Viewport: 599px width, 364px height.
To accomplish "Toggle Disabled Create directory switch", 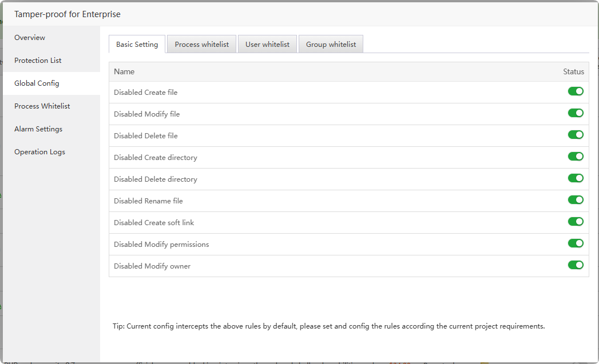I will [x=576, y=157].
